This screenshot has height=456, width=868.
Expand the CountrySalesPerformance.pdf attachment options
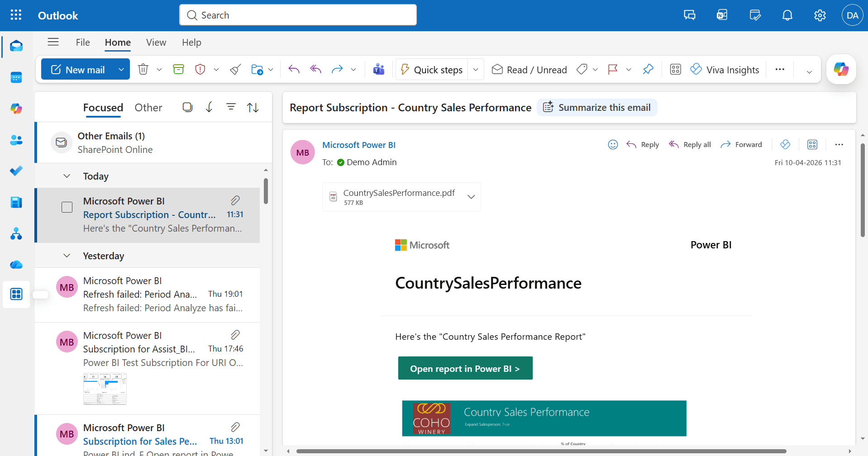[471, 197]
